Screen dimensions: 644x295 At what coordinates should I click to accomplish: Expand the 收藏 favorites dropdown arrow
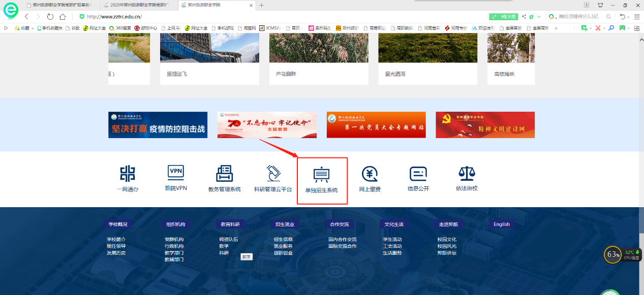click(x=33, y=28)
